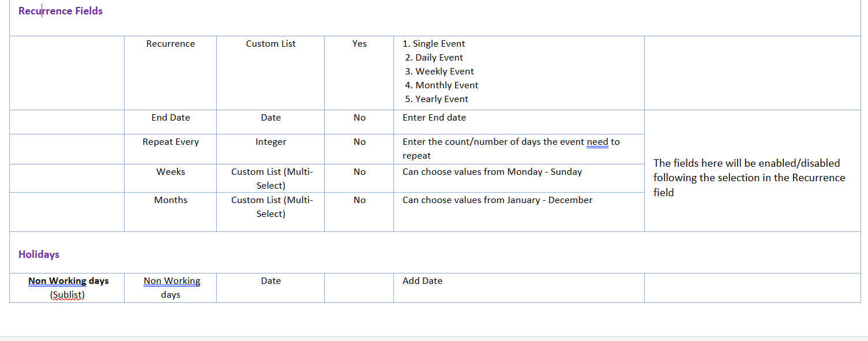Click the Recurrence Fields heading
Viewport: 868px width, 341px height.
(x=61, y=11)
